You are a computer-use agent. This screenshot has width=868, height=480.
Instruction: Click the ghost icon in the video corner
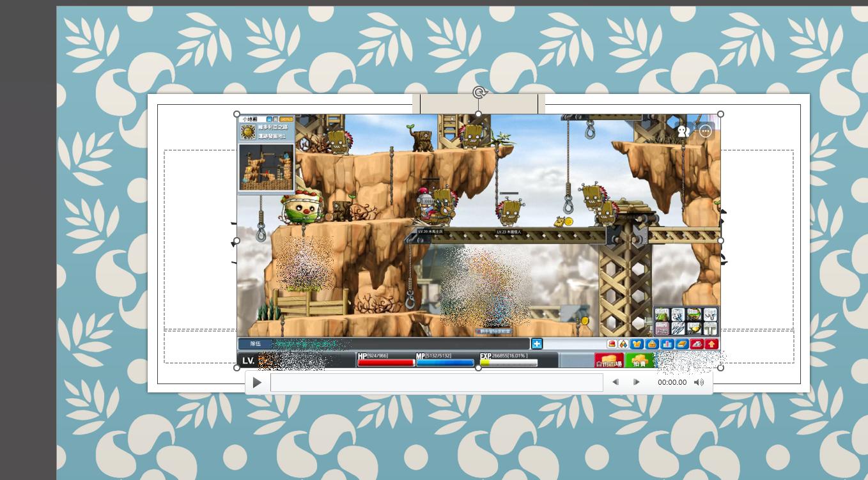pos(683,131)
